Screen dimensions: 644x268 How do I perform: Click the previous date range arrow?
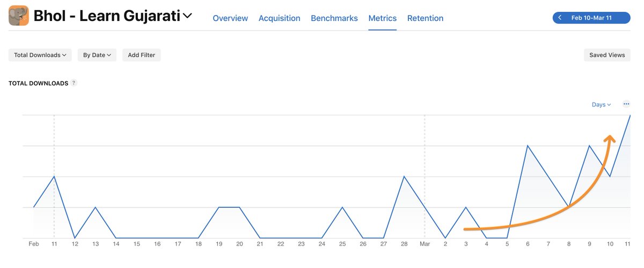pos(560,18)
